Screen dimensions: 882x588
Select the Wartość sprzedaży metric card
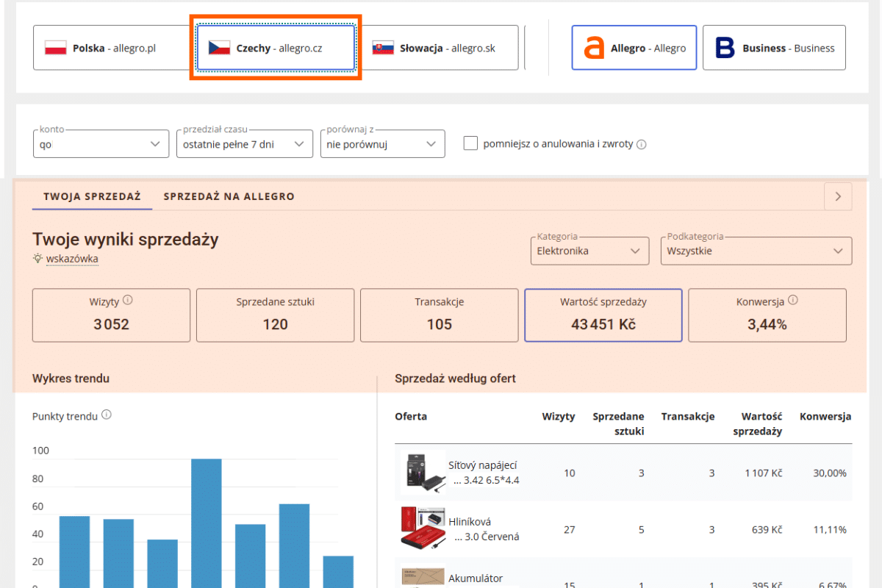603,315
